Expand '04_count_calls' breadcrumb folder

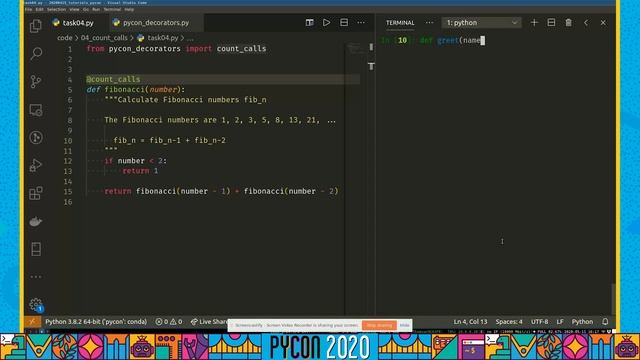[104, 38]
